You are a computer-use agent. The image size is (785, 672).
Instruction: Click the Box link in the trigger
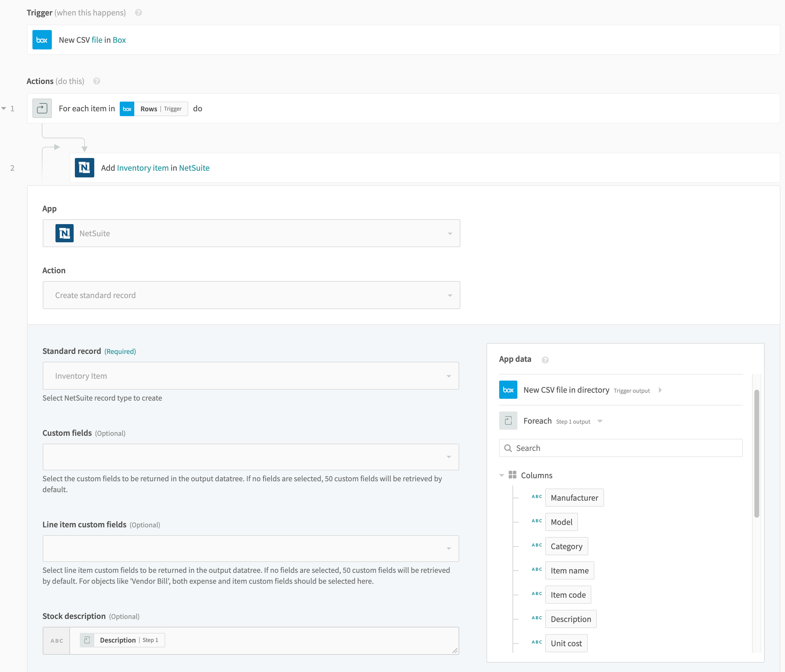pyautogui.click(x=119, y=40)
